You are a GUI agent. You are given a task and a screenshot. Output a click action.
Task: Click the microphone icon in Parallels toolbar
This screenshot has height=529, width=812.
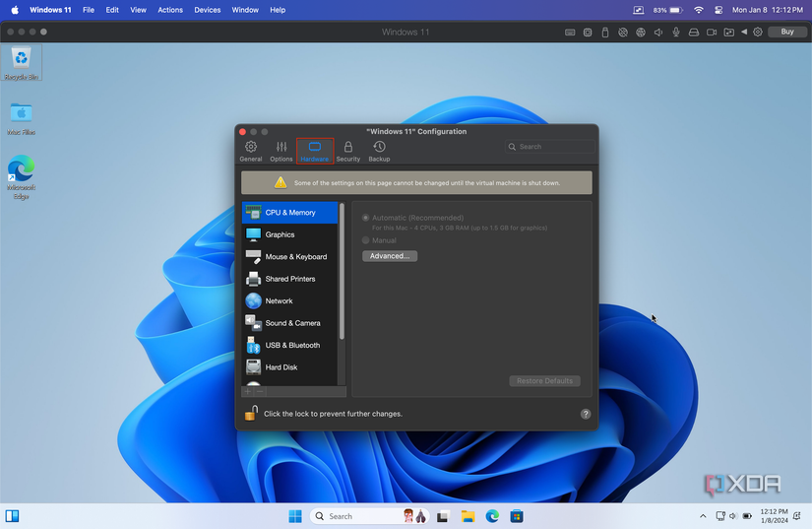pyautogui.click(x=676, y=33)
